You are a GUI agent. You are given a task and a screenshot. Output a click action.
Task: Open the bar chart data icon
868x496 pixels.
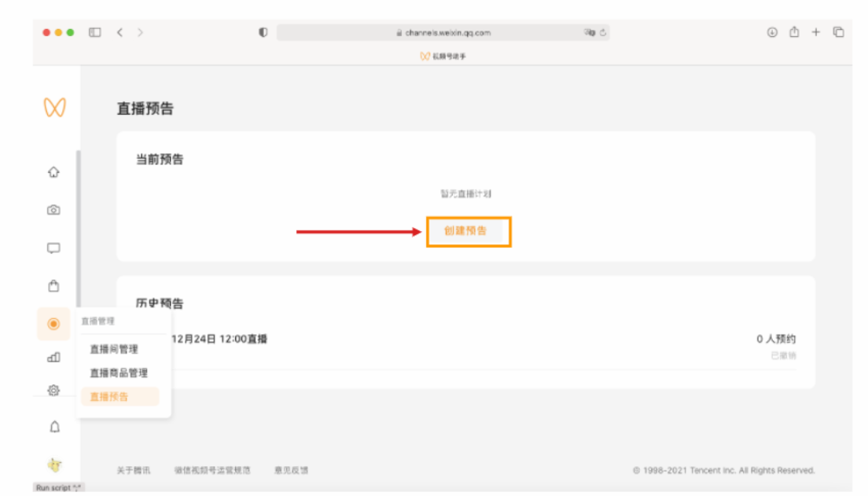click(x=53, y=357)
